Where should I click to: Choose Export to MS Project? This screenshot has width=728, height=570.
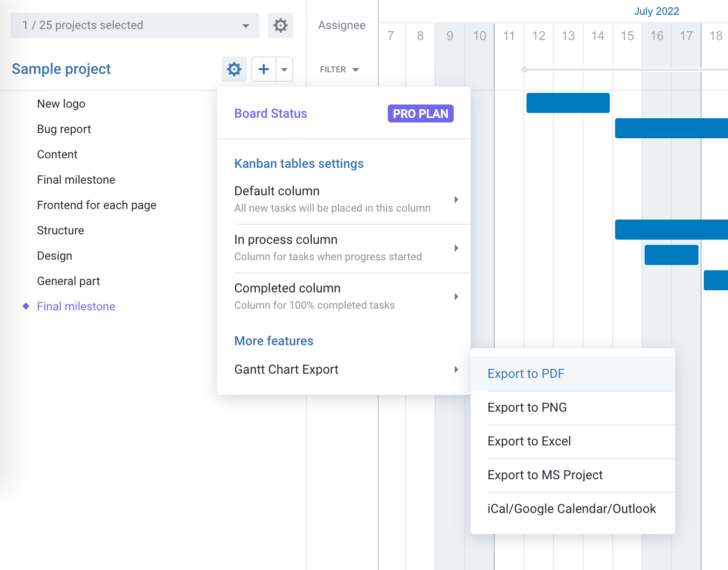pos(545,475)
